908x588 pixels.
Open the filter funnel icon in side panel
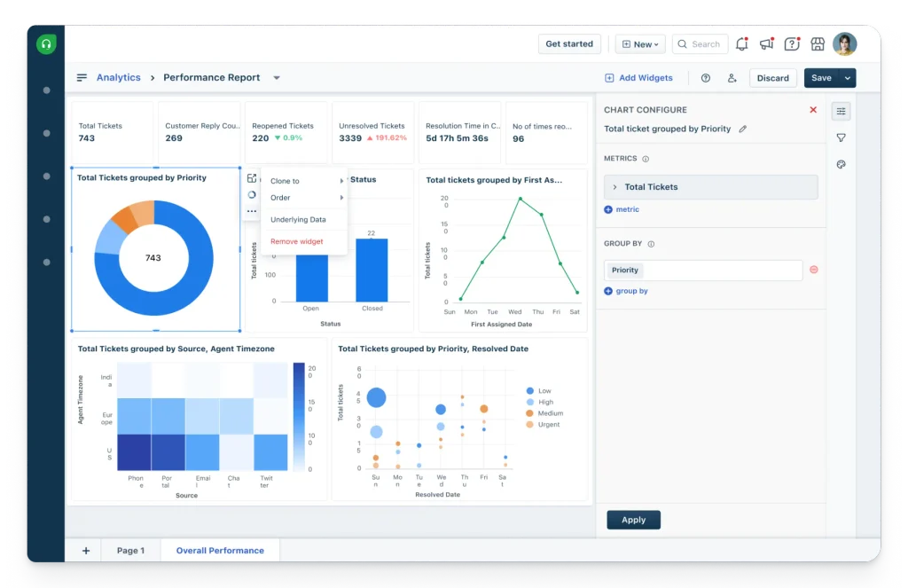(x=841, y=137)
